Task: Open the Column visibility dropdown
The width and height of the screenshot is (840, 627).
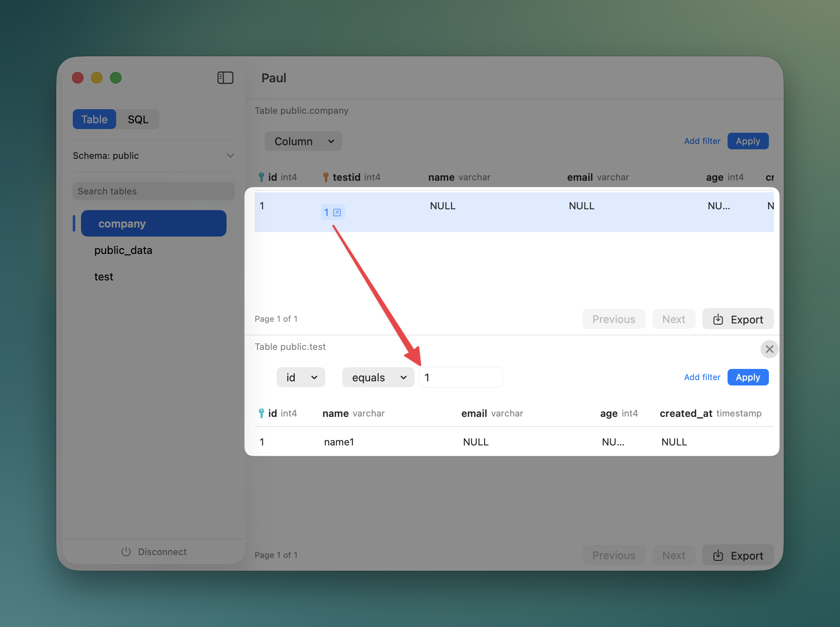Action: tap(303, 141)
